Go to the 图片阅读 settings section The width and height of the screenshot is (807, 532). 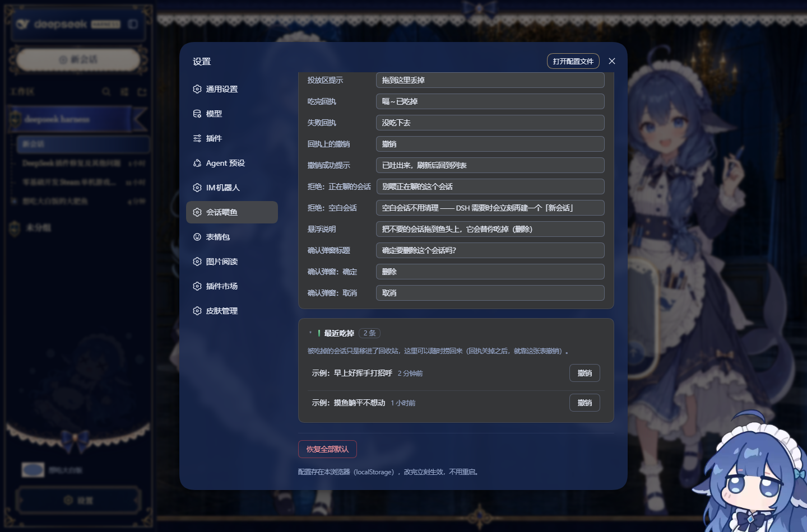(232, 262)
